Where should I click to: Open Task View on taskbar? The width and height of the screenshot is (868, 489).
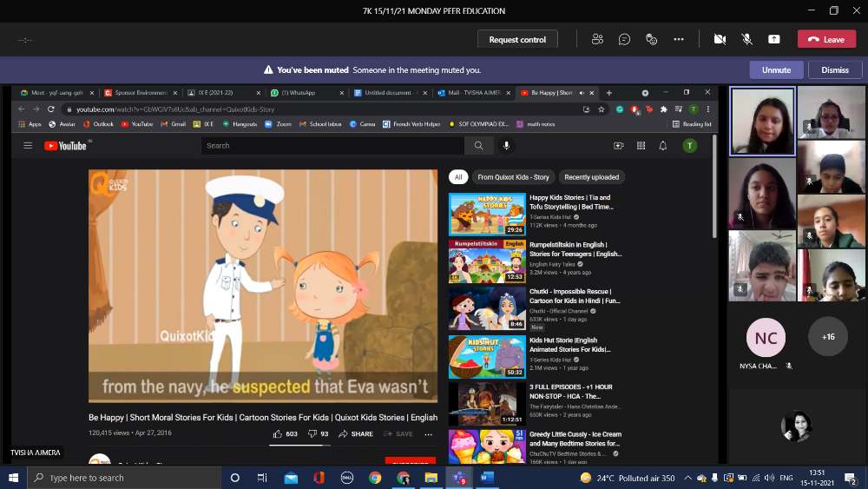pos(262,478)
